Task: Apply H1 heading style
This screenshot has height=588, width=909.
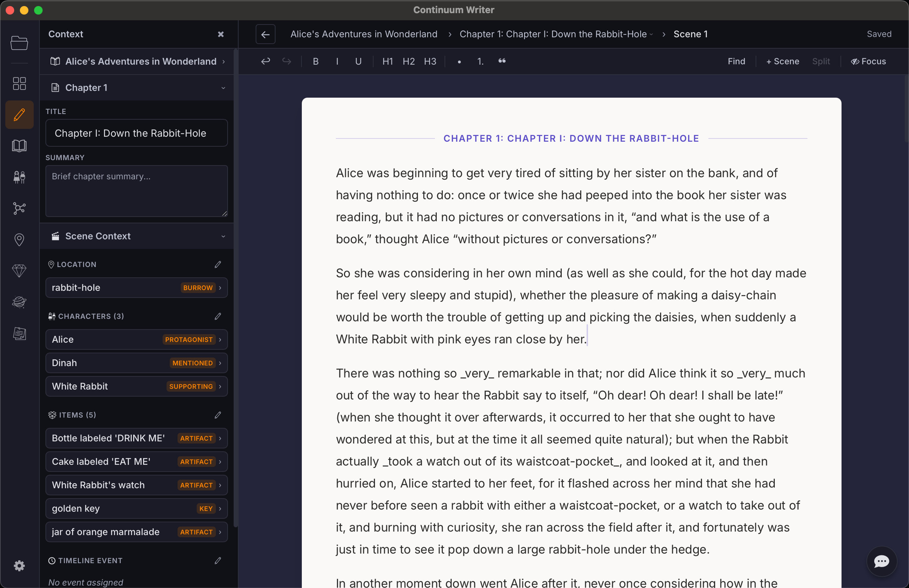Action: pyautogui.click(x=387, y=61)
